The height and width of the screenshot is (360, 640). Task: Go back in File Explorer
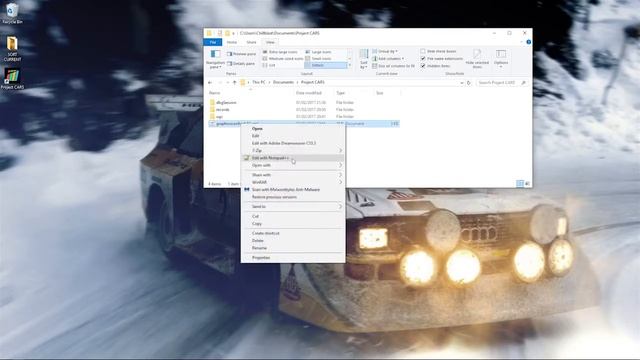210,82
